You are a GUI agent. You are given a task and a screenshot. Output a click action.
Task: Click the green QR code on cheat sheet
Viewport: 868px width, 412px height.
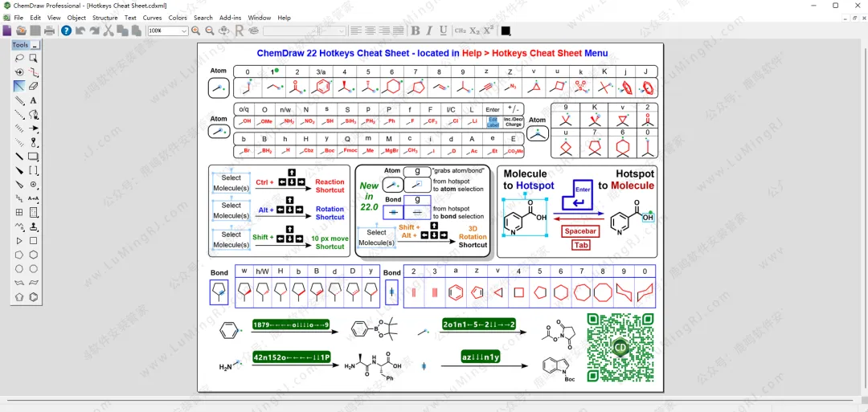[x=620, y=347]
